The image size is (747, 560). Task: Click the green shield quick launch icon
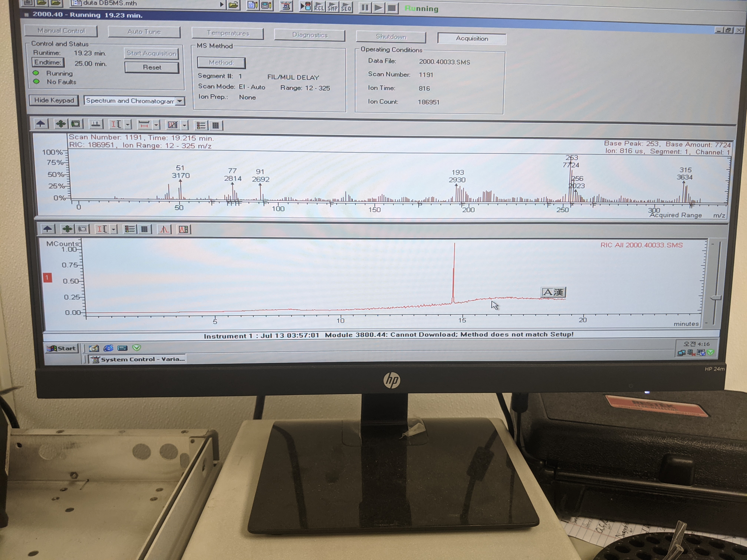[x=136, y=348]
